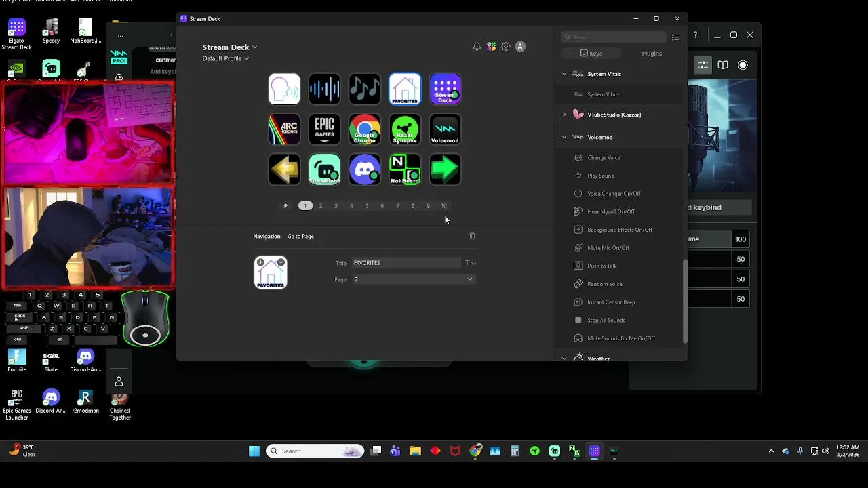Open the colorful Marketplace icon
Image resolution: width=868 pixels, height=488 pixels.
click(x=491, y=47)
